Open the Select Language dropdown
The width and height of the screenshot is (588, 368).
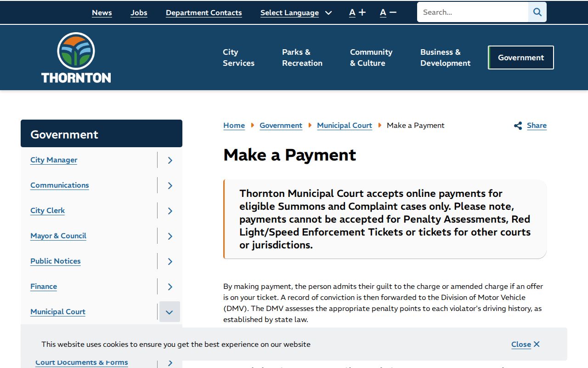(296, 13)
